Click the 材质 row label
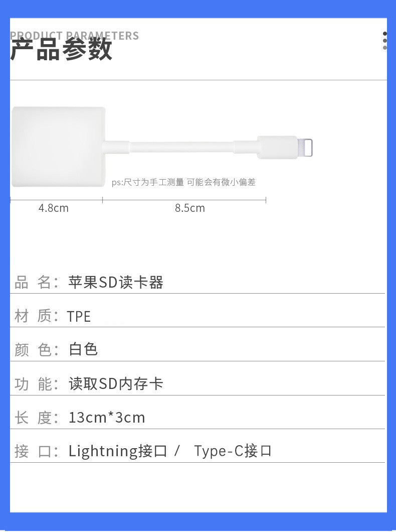Viewport: 396px width, 532px height. click(x=33, y=317)
